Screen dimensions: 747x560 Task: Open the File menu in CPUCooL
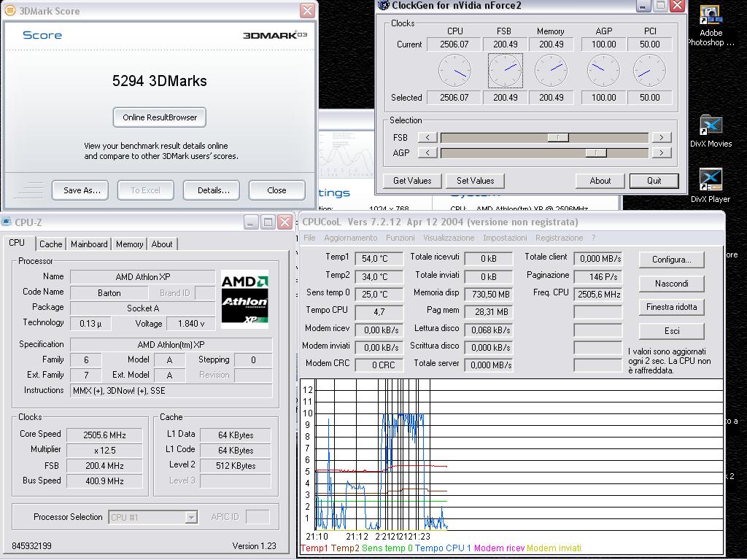tap(309, 238)
